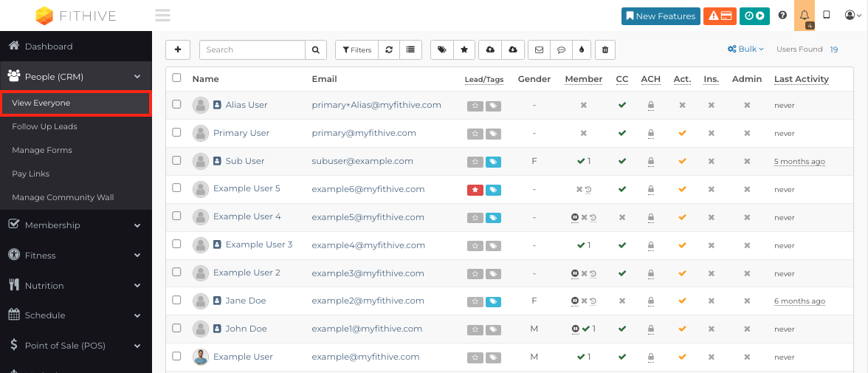868x373 pixels.
Task: Click the plus add user button
Action: click(178, 49)
